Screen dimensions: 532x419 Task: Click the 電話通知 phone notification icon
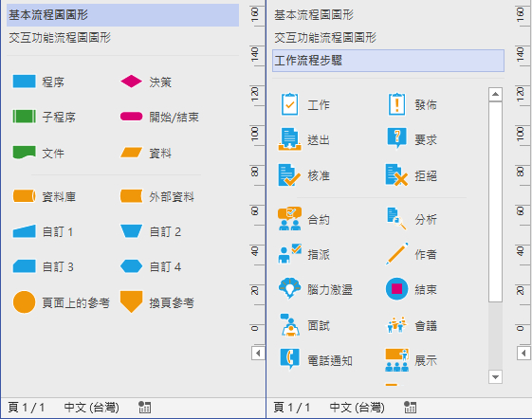289,359
